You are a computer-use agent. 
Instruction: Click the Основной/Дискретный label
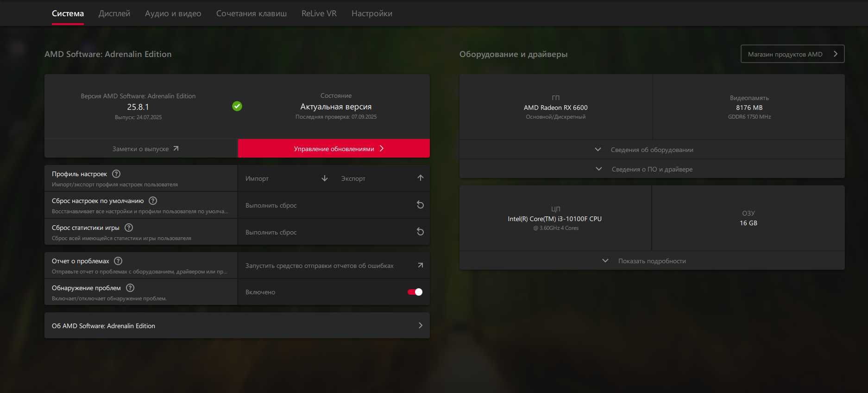tap(556, 117)
